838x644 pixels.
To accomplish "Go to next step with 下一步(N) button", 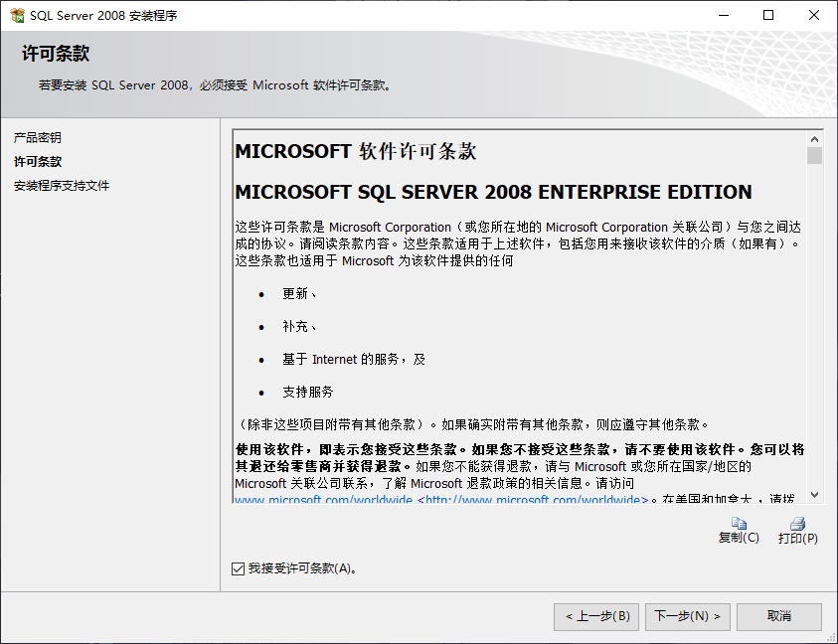I will click(687, 617).
